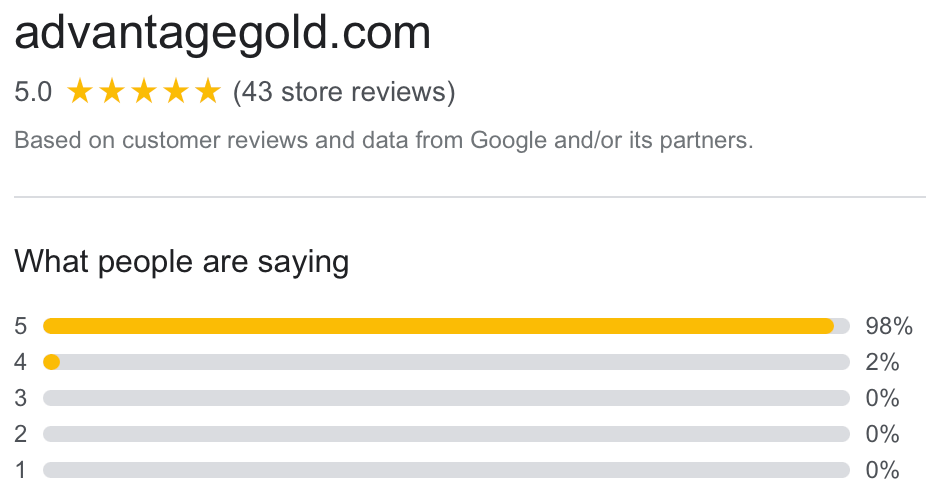Select the 2-star rating bar
Viewport: 926px width, 498px height.
(446, 434)
